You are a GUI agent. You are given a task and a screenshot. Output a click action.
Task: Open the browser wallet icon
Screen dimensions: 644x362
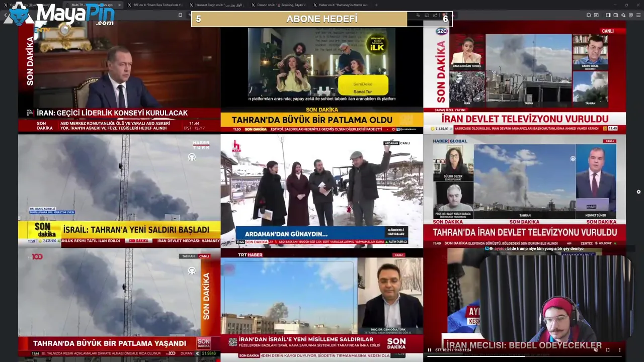[x=615, y=15]
